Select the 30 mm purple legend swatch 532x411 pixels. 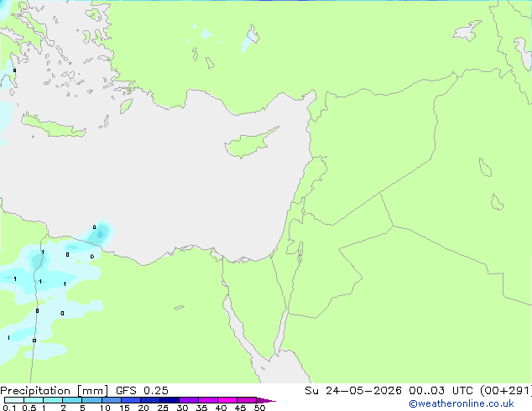[x=189, y=400]
